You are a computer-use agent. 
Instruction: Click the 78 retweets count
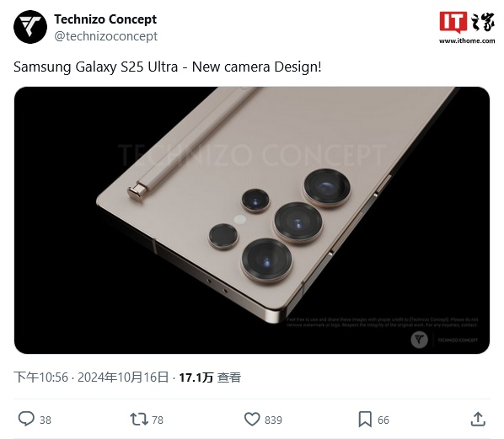[x=158, y=420]
